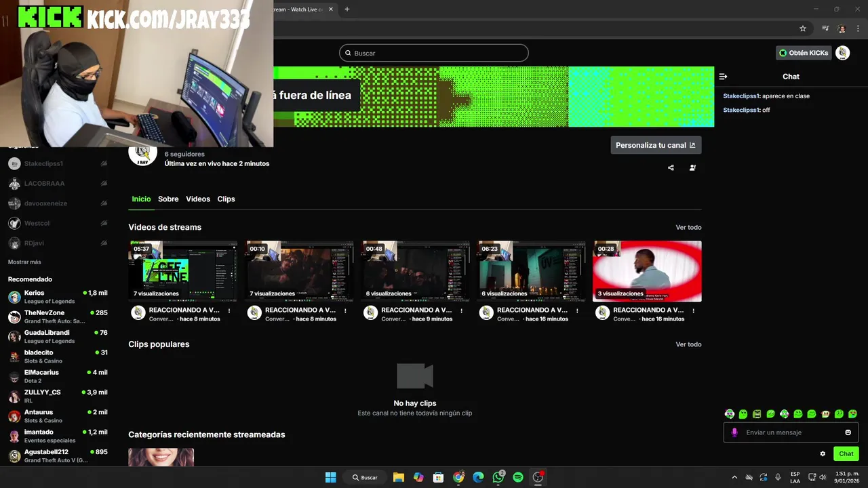Open Microsoft Edge from the taskbar

coord(478,477)
